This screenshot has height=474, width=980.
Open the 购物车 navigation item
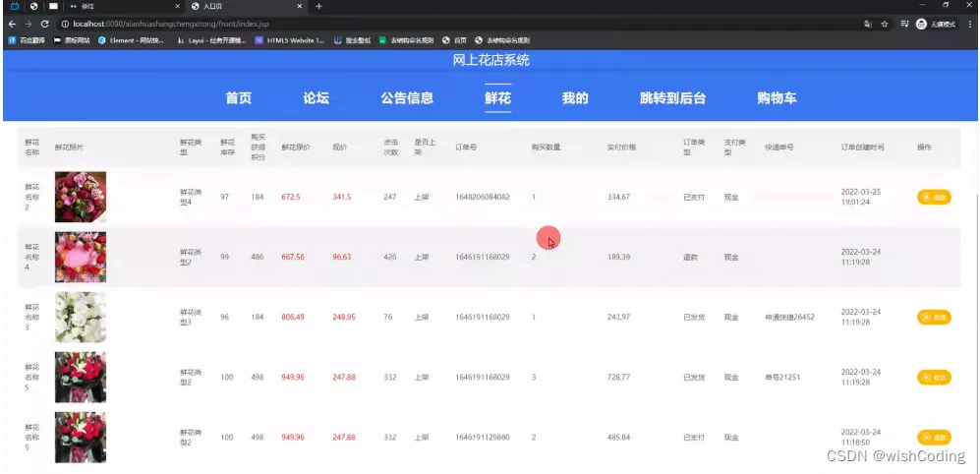(777, 98)
